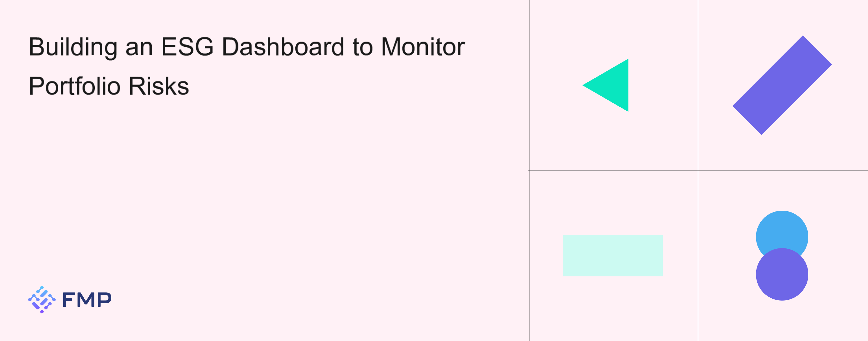
Task: Click the letter "M" in the FMP wordmark
Action: [87, 300]
